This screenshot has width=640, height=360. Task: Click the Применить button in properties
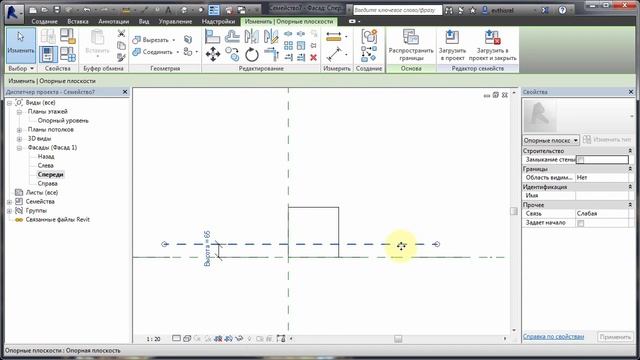[x=615, y=337]
